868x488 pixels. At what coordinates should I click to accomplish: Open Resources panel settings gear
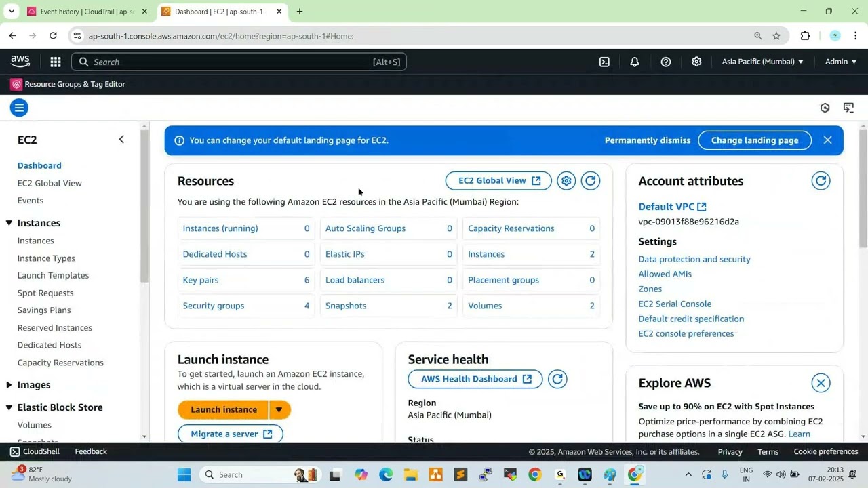coord(566,181)
